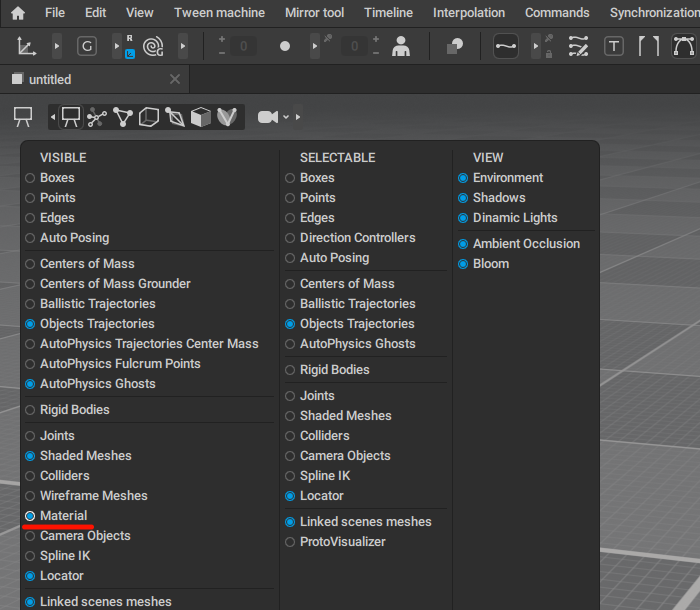
Task: Click the text 'T' box icon
Action: [x=614, y=46]
